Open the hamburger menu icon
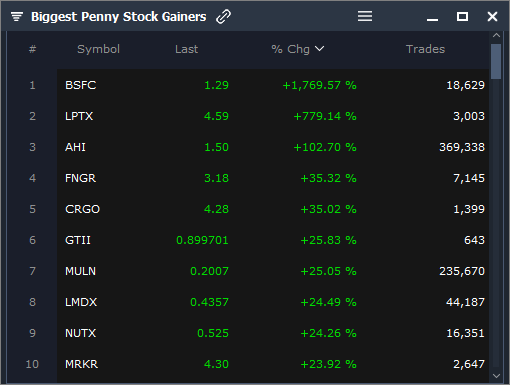The width and height of the screenshot is (510, 385). click(365, 16)
